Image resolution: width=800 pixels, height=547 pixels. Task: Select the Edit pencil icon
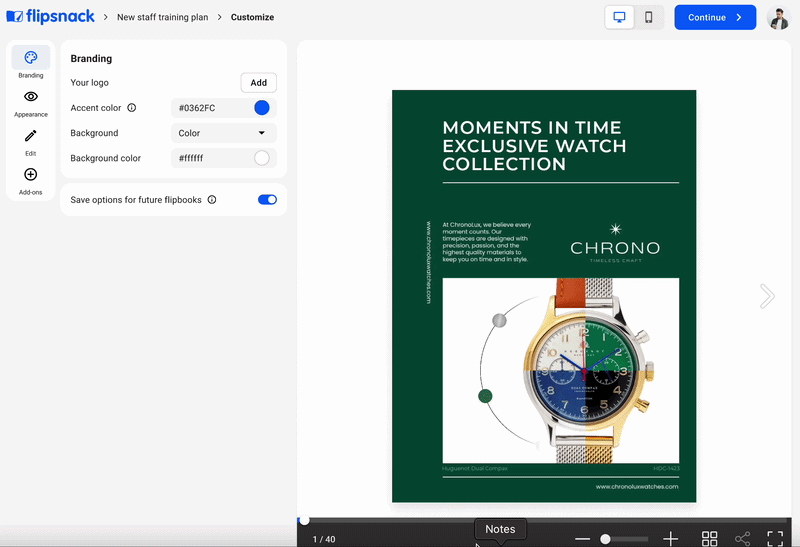[x=30, y=136]
